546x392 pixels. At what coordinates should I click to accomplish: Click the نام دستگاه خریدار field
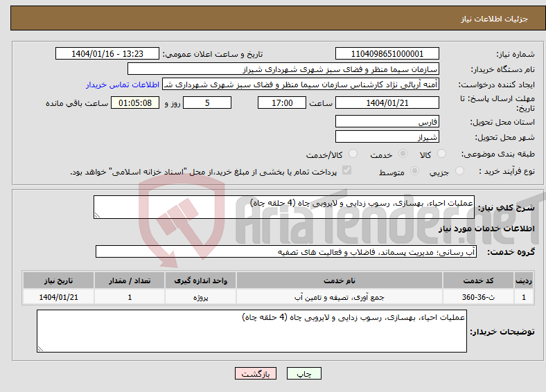tap(283, 69)
